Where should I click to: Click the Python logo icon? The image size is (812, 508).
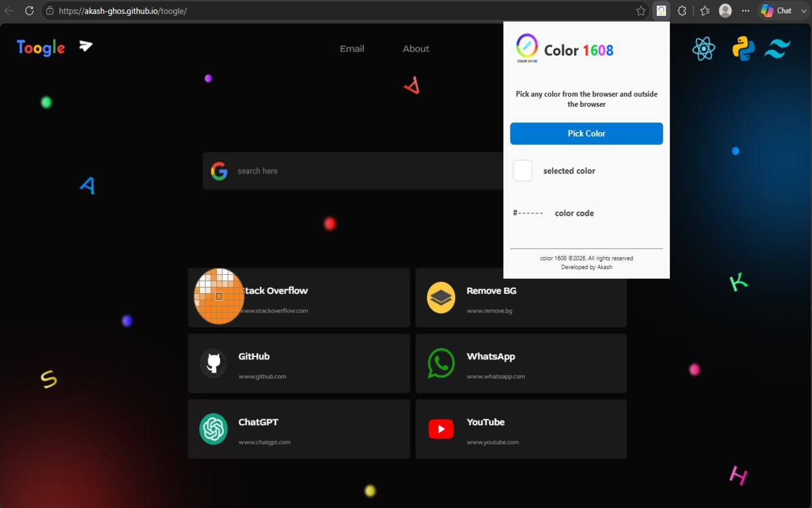[743, 49]
